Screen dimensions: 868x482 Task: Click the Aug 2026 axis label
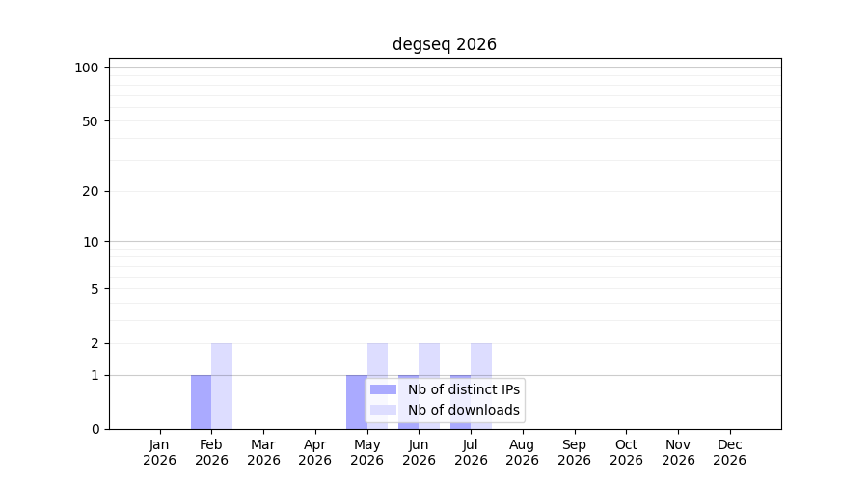523,452
